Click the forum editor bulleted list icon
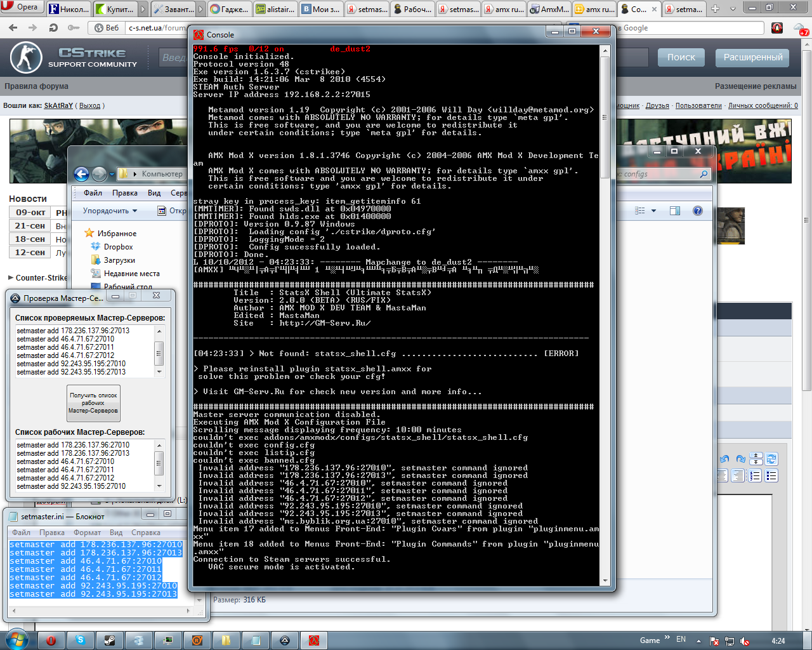The height and width of the screenshot is (650, 812). (x=771, y=475)
